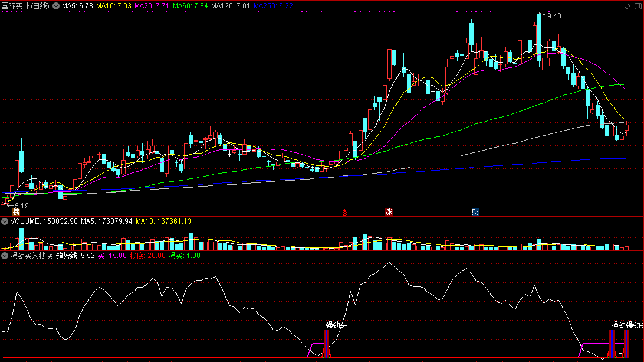Click the magenta 买: 15.00 value
Screen dimensions: 644x362
tap(112, 256)
